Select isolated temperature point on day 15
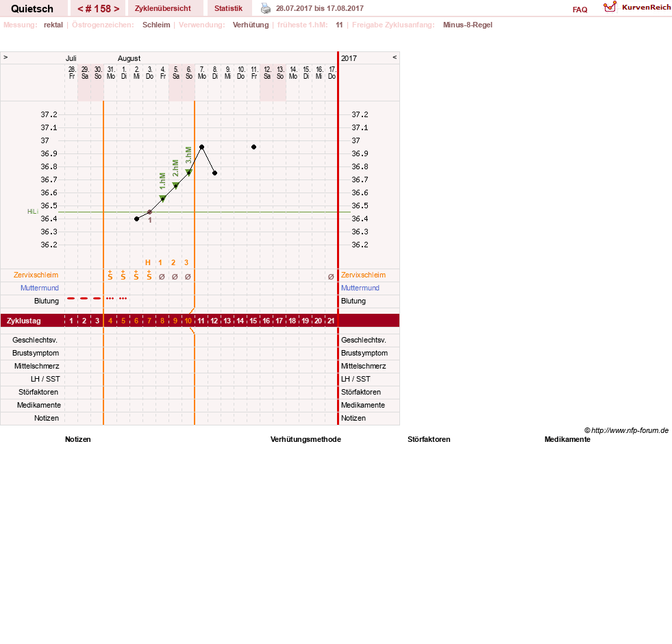 click(x=253, y=147)
